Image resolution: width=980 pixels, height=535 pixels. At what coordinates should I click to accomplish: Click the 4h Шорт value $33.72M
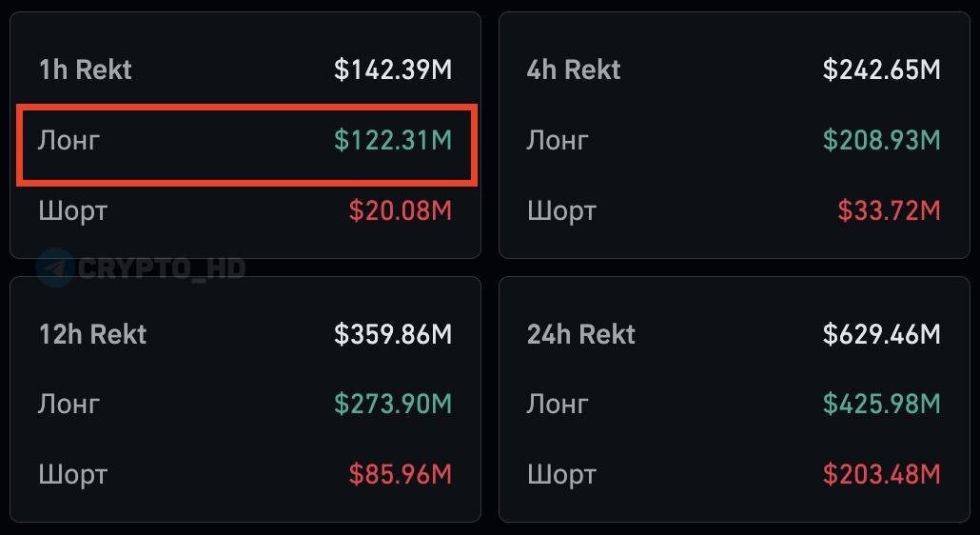(889, 210)
